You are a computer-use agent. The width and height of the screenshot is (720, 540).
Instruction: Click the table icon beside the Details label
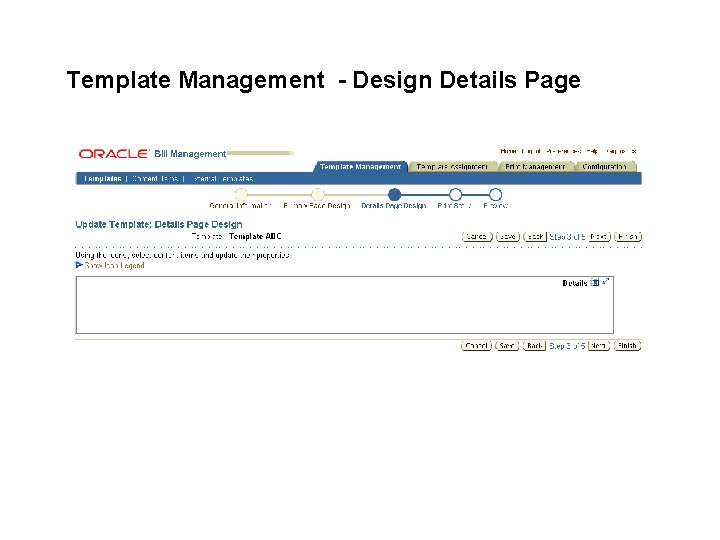[x=595, y=282]
